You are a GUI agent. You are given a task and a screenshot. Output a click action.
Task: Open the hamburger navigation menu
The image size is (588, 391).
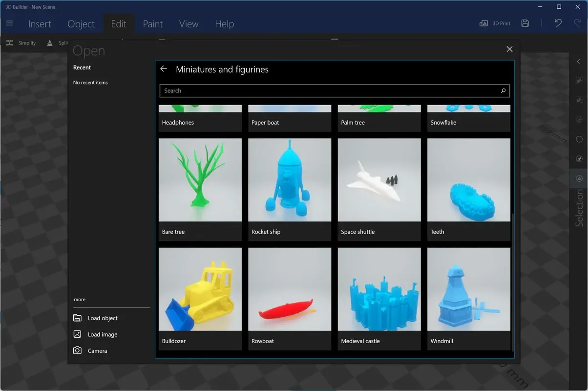click(x=10, y=22)
